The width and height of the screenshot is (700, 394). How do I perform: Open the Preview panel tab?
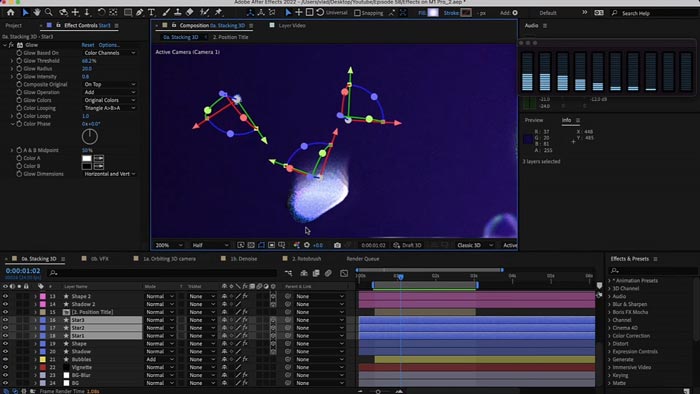pos(534,120)
